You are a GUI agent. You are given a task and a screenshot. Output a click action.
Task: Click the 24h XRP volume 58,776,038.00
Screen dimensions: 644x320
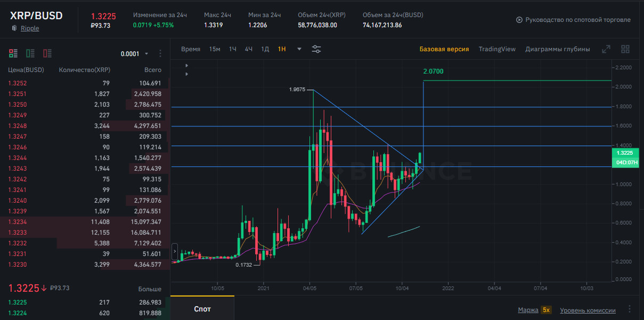(x=317, y=25)
